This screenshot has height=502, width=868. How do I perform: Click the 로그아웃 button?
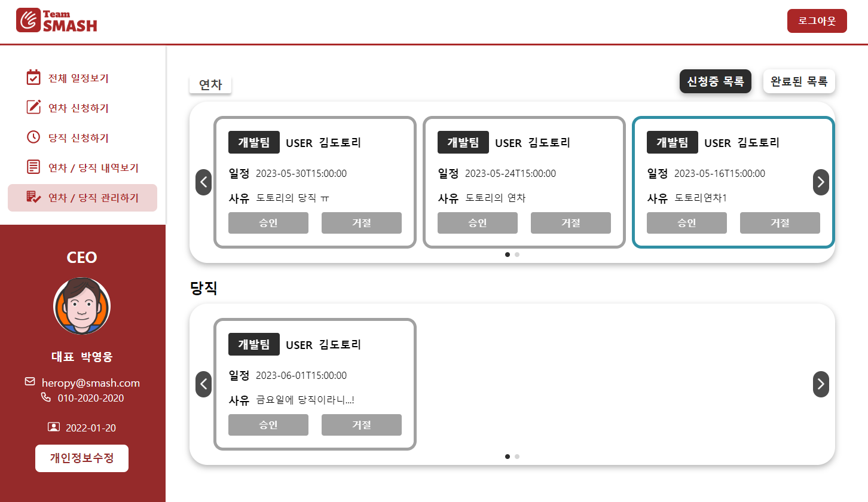(817, 20)
